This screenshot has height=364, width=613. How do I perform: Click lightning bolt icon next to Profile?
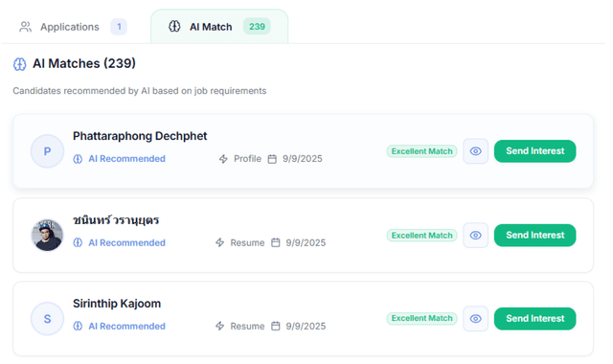point(223,159)
